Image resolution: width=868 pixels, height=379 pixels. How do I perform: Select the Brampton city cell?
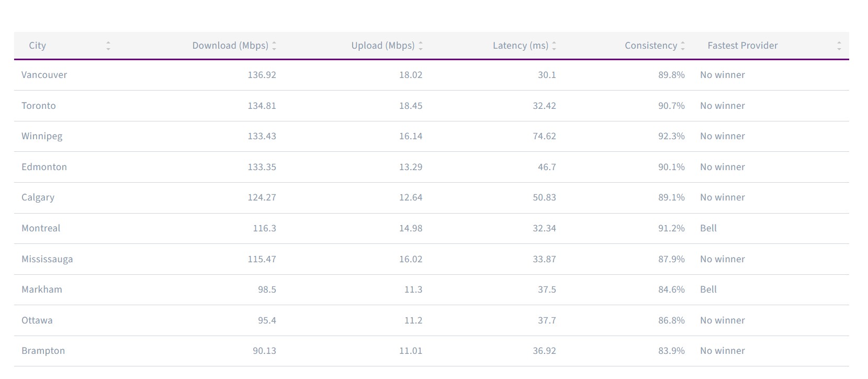pyautogui.click(x=43, y=351)
